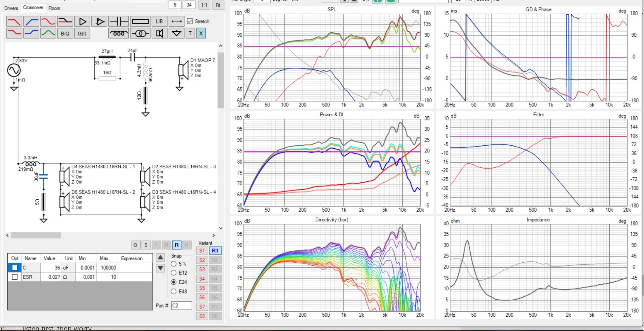This screenshot has width=644, height=331.
Task: Select variant R1
Action: (x=215, y=251)
